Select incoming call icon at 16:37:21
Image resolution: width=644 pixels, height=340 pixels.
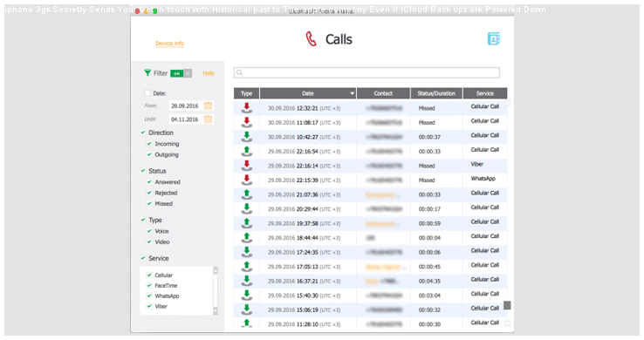[246, 281]
